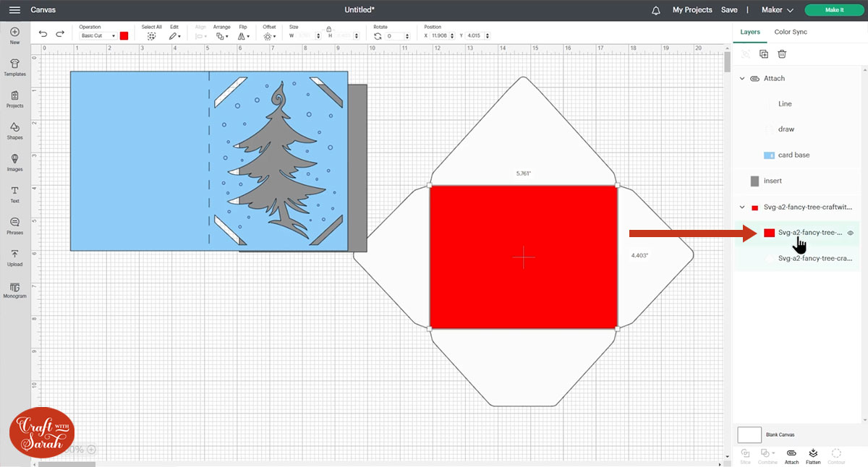
Task: Delete the selected layer with the trash icon
Action: point(782,54)
